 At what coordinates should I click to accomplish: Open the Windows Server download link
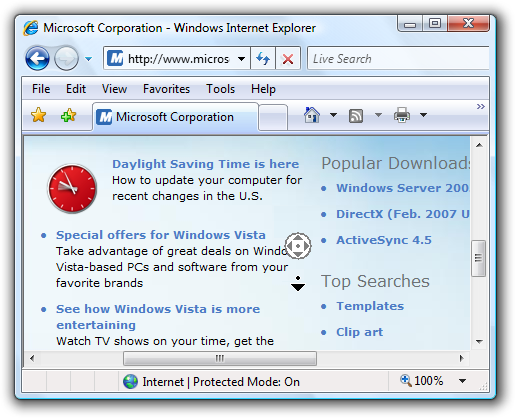pyautogui.click(x=403, y=188)
